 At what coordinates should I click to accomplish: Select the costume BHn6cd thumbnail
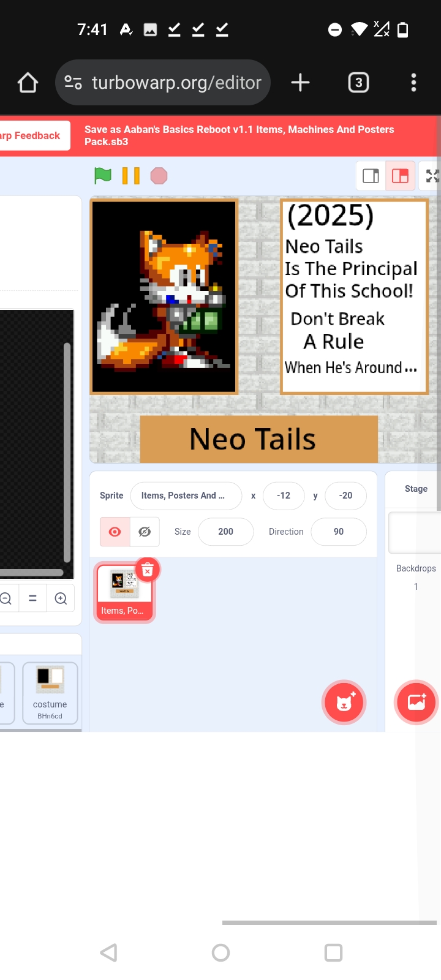point(50,693)
